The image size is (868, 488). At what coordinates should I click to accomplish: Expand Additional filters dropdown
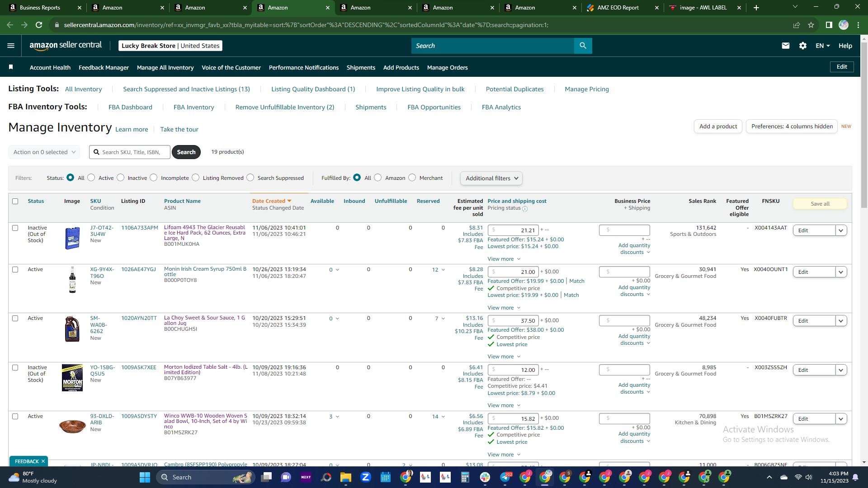tap(491, 178)
